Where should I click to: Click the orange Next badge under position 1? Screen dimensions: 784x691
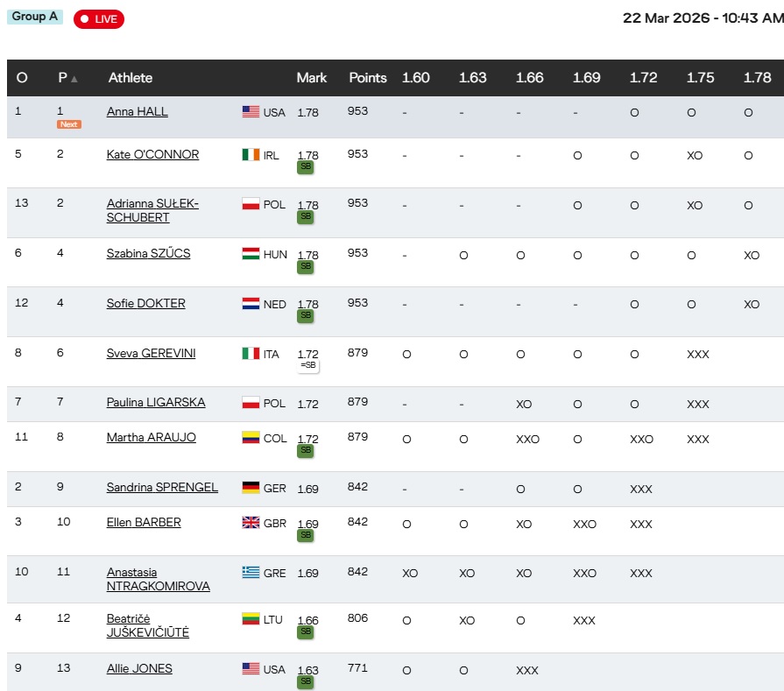(x=68, y=124)
